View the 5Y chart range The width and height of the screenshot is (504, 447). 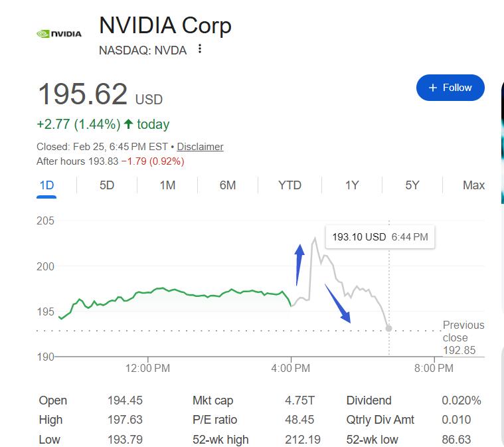(x=412, y=185)
